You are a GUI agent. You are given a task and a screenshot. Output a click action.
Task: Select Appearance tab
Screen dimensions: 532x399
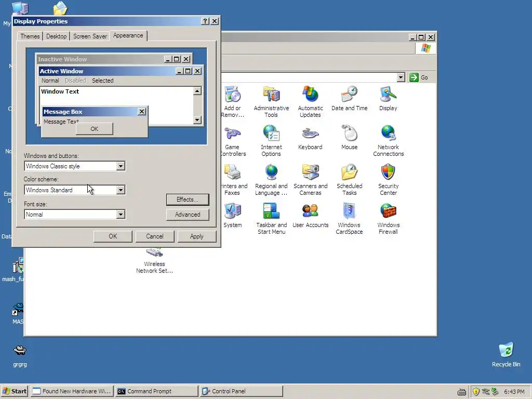click(x=128, y=35)
